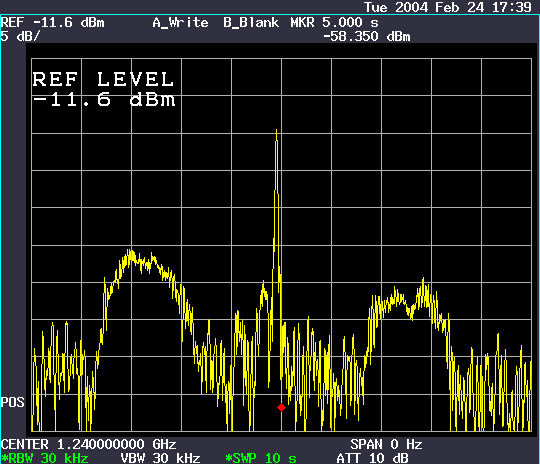Viewport: 540px width, 464px height.
Task: Click the -58.350 dBm marker level value
Action: tap(367, 37)
